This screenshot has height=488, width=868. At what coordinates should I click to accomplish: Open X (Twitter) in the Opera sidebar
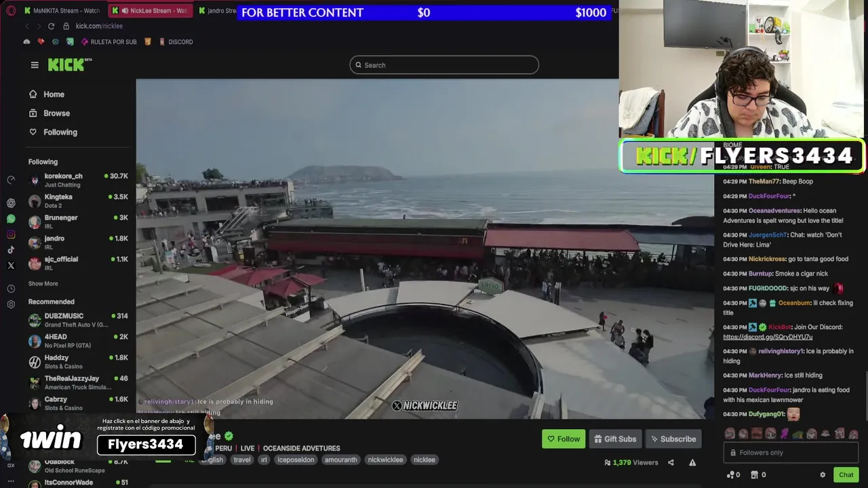coord(11,266)
